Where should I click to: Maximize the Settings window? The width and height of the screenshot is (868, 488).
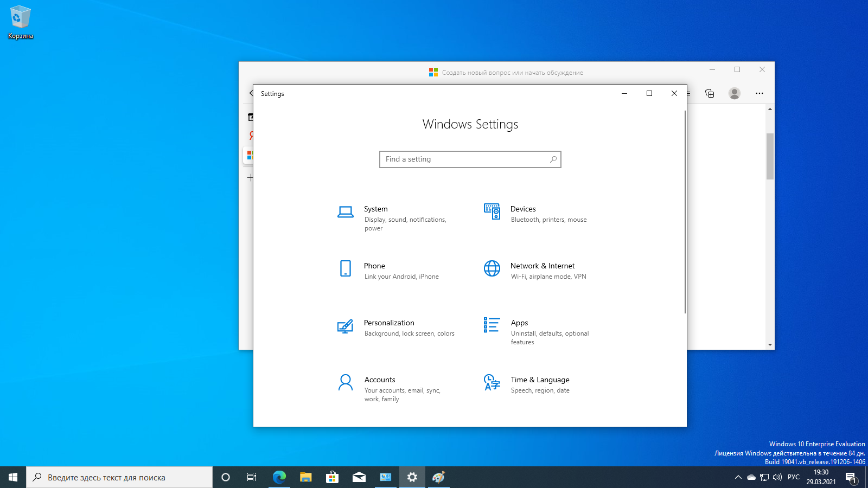click(x=649, y=93)
